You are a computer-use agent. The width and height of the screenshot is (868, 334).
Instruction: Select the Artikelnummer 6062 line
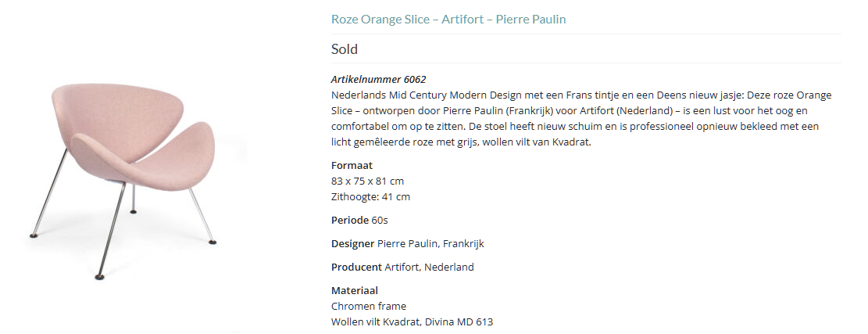point(378,79)
